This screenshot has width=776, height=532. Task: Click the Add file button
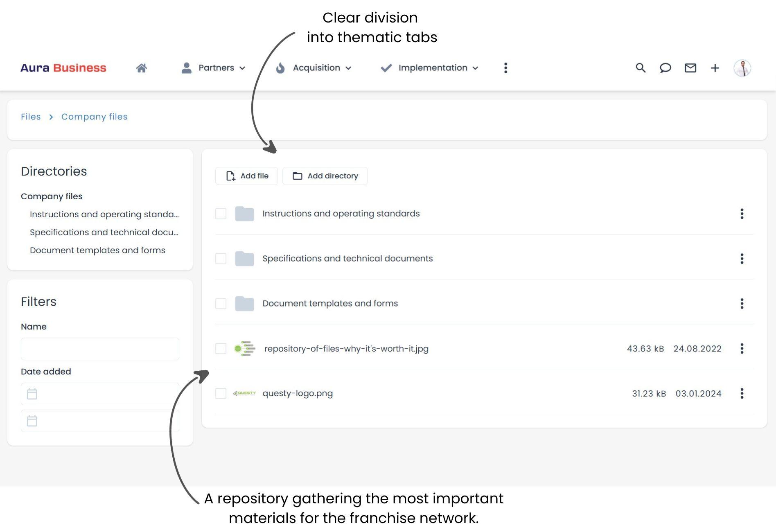point(247,176)
